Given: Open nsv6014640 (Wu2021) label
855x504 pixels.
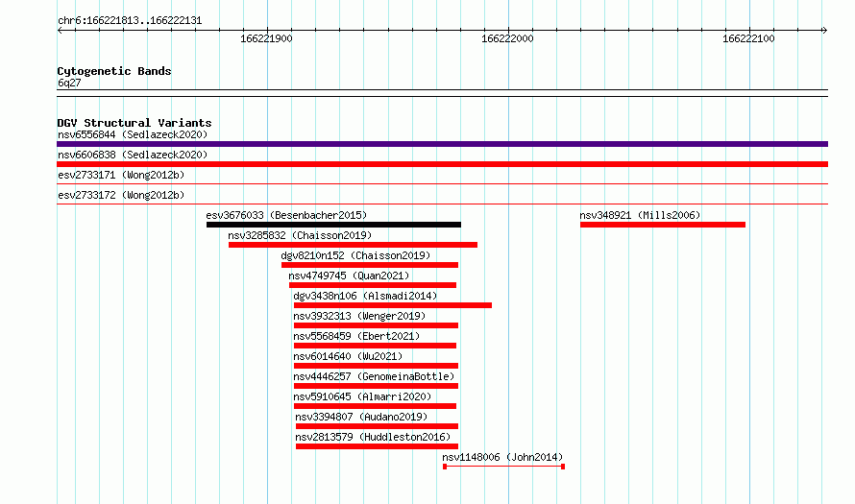Looking at the screenshot, I should click(x=348, y=356).
